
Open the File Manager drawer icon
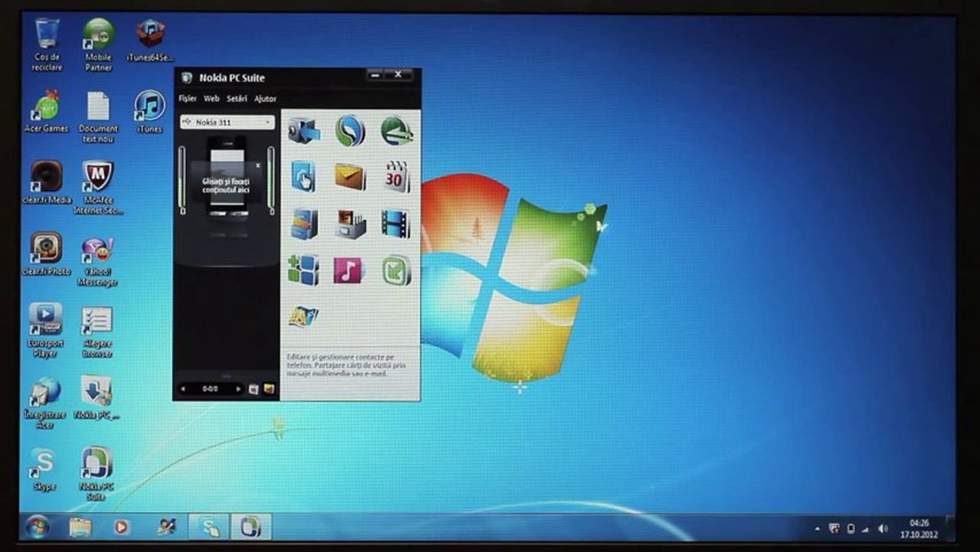tap(303, 224)
